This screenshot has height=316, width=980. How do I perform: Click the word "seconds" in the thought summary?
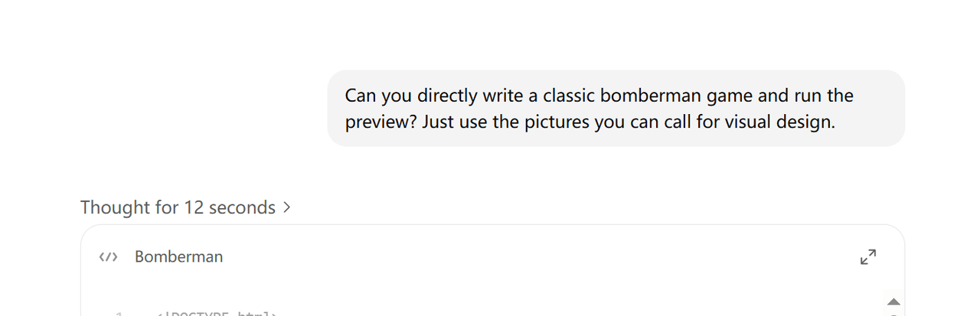coord(241,207)
